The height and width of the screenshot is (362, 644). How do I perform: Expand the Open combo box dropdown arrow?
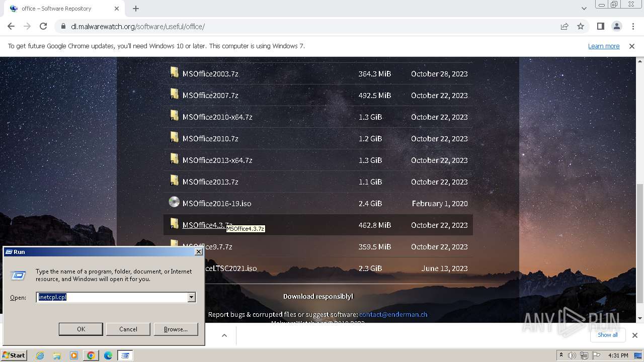(191, 297)
